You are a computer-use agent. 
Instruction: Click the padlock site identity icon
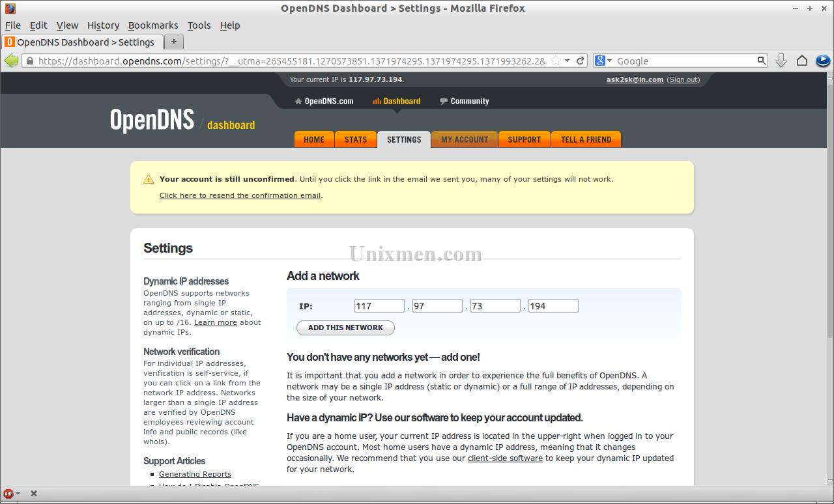[x=29, y=61]
